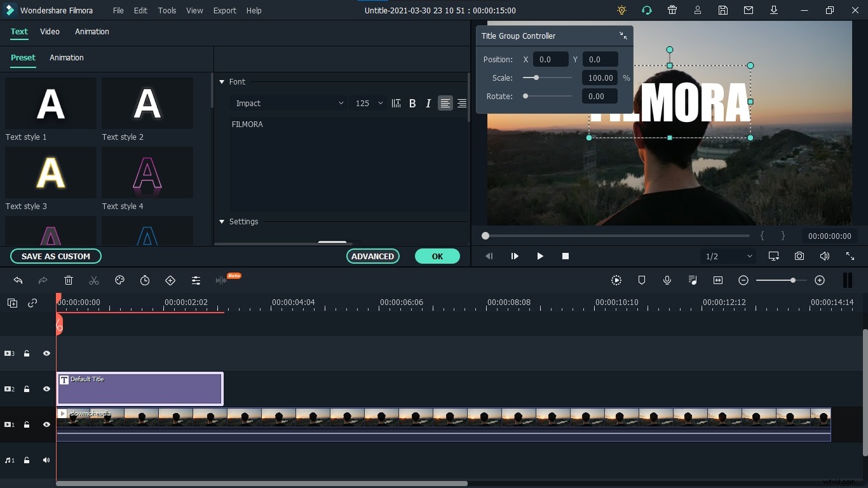The image size is (868, 488).
Task: Switch to the Animation tab beside Video
Action: pyautogui.click(x=92, y=32)
